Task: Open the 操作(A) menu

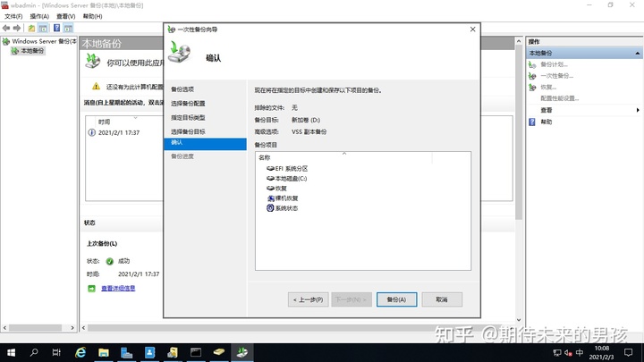Action: tap(39, 16)
